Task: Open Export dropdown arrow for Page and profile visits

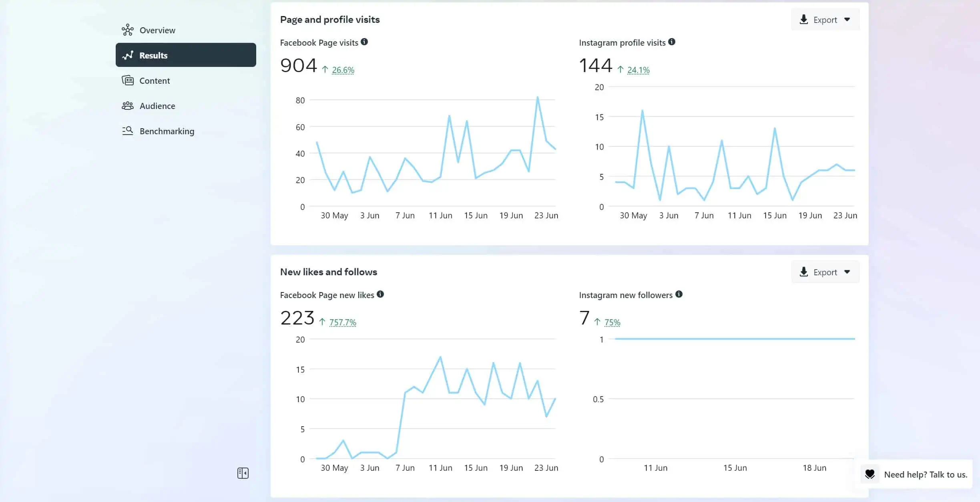Action: click(847, 19)
